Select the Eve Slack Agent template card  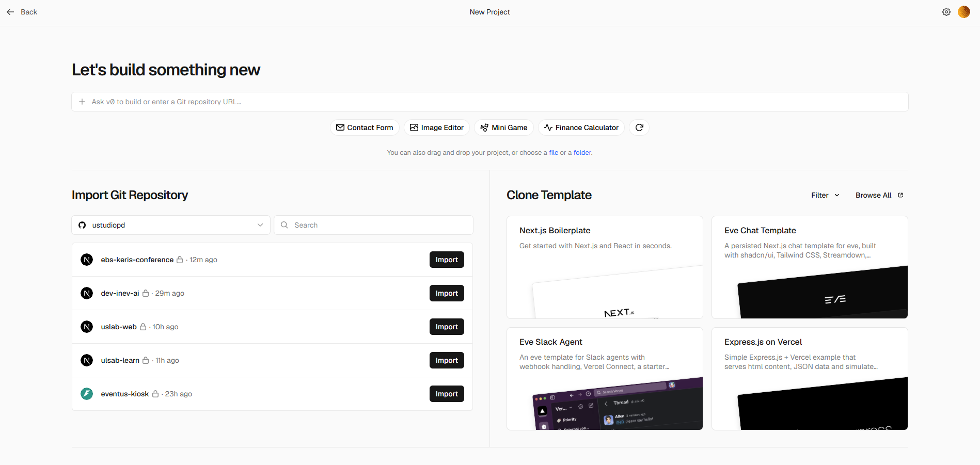tap(605, 379)
